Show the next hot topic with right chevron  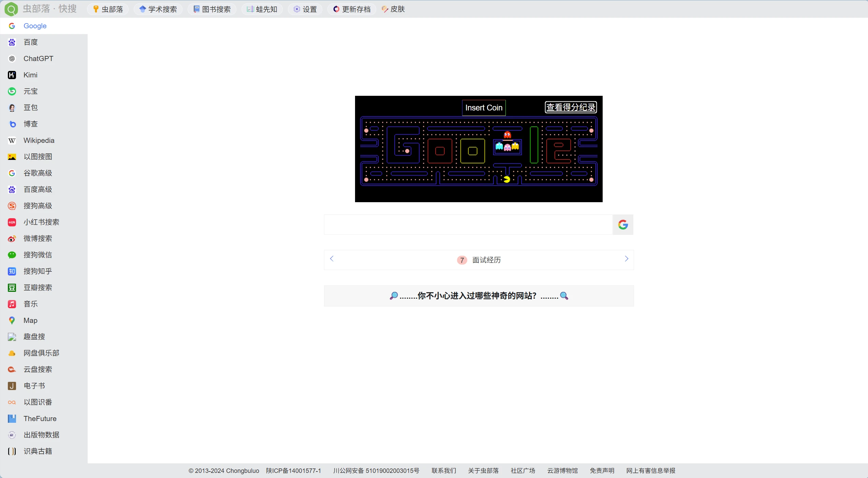[627, 259]
